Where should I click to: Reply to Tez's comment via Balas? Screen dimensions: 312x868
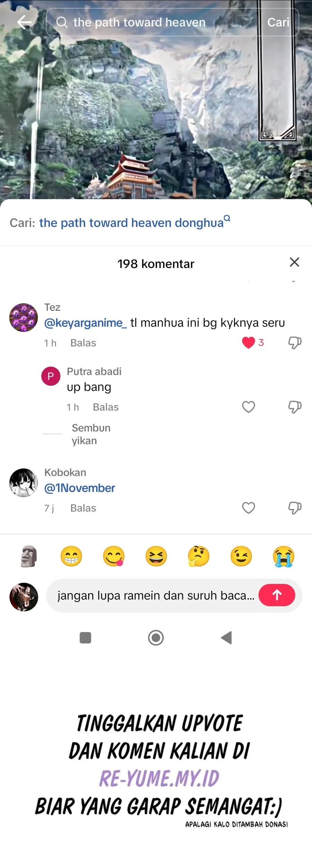click(83, 343)
